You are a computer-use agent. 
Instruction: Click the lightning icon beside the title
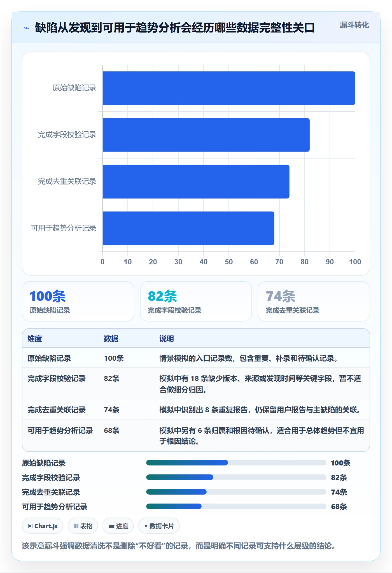click(x=27, y=28)
